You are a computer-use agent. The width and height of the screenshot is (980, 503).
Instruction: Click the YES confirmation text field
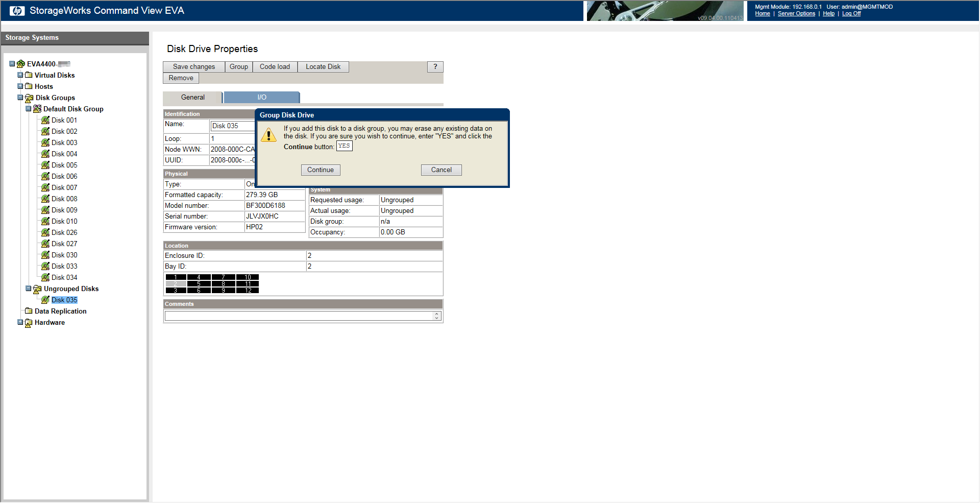click(x=344, y=146)
